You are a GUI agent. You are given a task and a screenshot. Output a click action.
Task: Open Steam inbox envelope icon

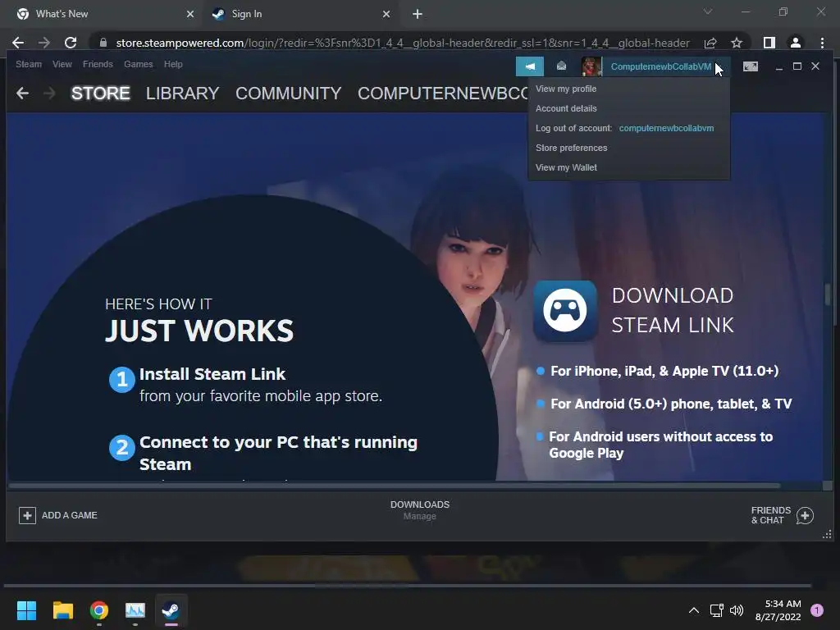click(x=561, y=66)
